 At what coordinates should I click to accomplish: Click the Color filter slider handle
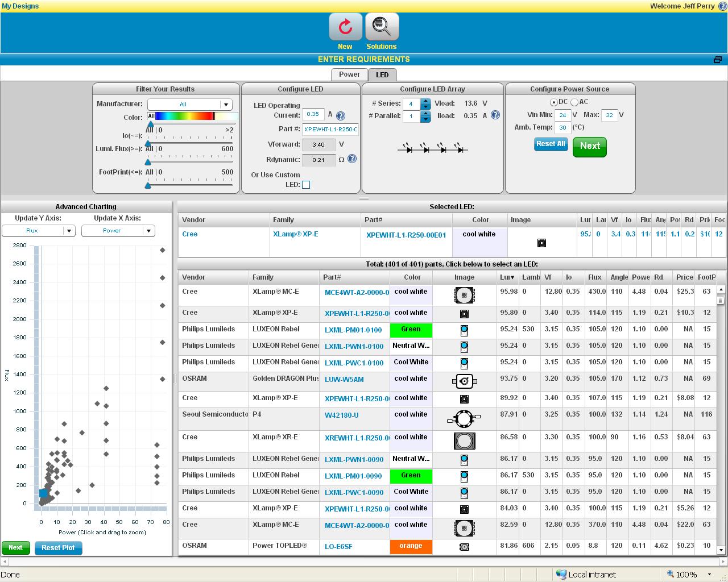(151, 124)
